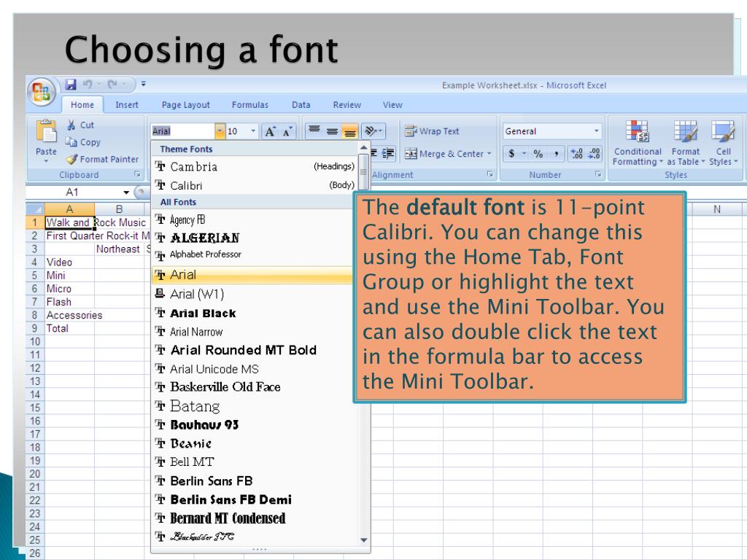
Task: Open the Clipboard group dialog launcher
Action: click(x=137, y=175)
